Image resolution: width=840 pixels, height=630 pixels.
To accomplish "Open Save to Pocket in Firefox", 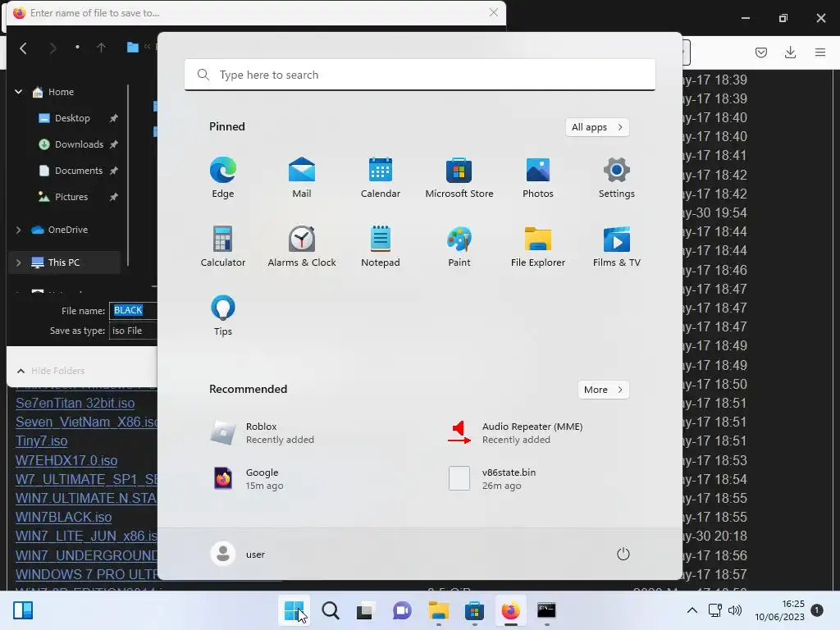I will tap(760, 52).
